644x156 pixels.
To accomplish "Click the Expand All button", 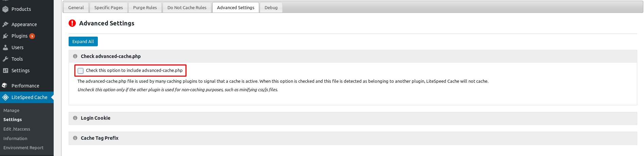I will coord(83,41).
